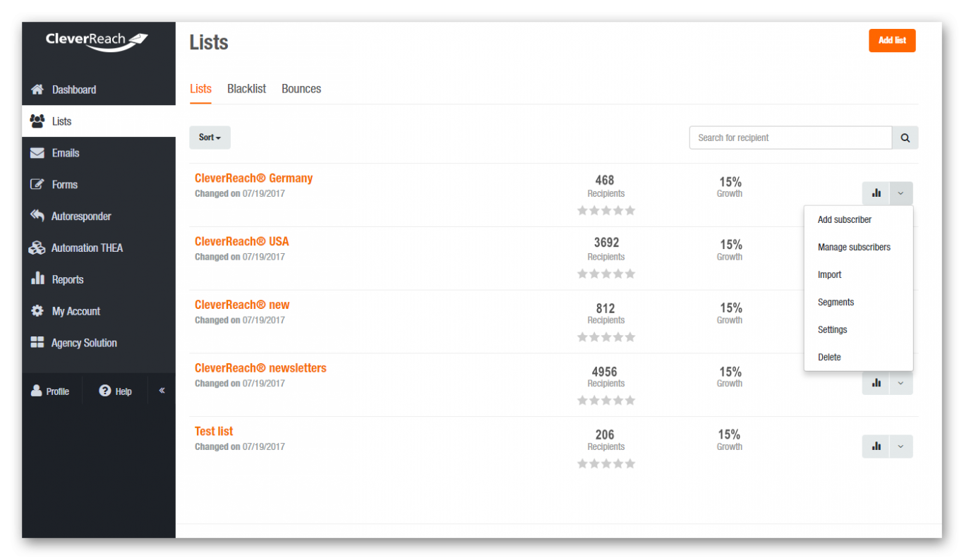This screenshot has height=560, width=964.
Task: Click the search magnifier button
Action: pos(905,138)
